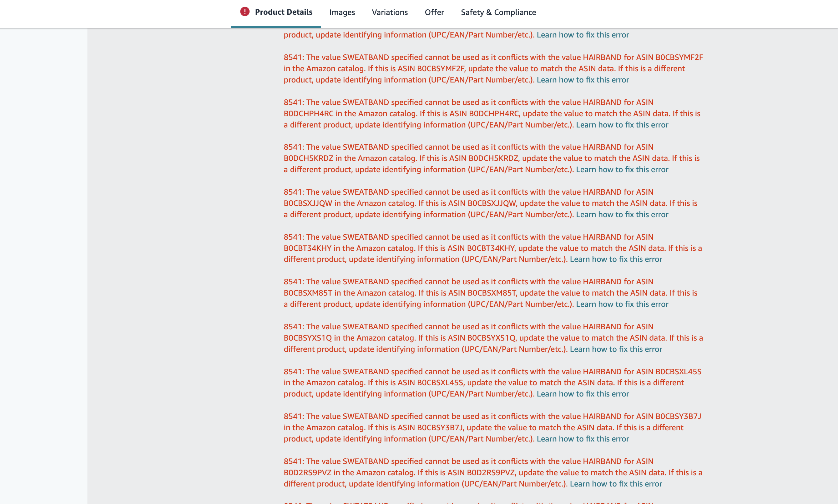The image size is (838, 504).
Task: Click the 8541 error text for B0CBSXJJQW
Action: coord(490,203)
